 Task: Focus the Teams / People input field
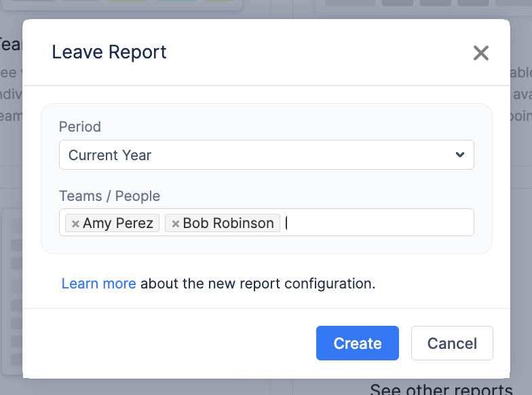tap(377, 223)
